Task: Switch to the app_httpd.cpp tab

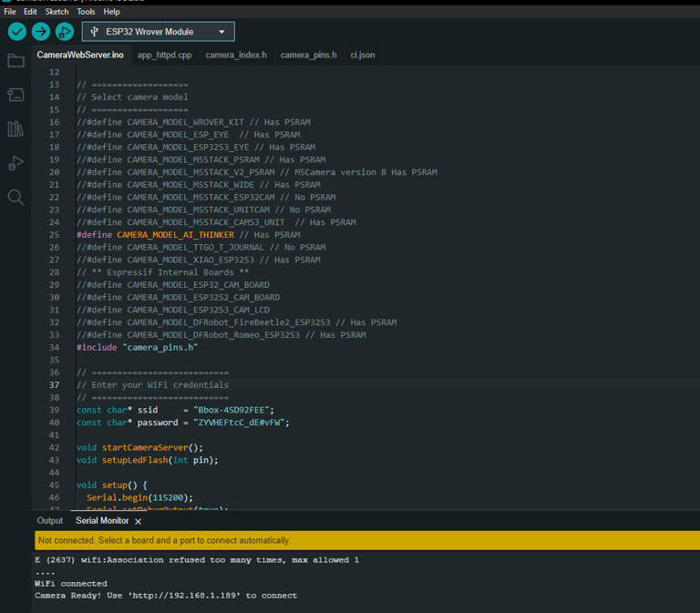Action: [x=164, y=55]
